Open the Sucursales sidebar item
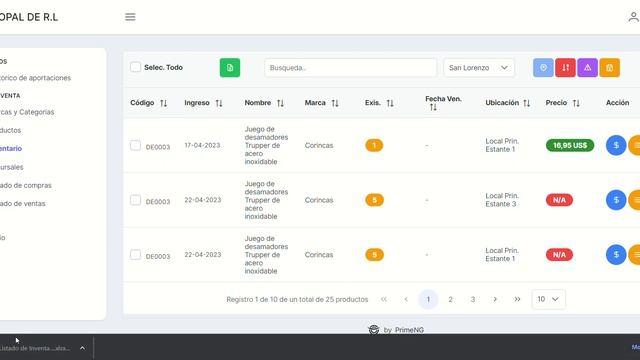Viewport: 640px width, 360px height. (x=11, y=167)
